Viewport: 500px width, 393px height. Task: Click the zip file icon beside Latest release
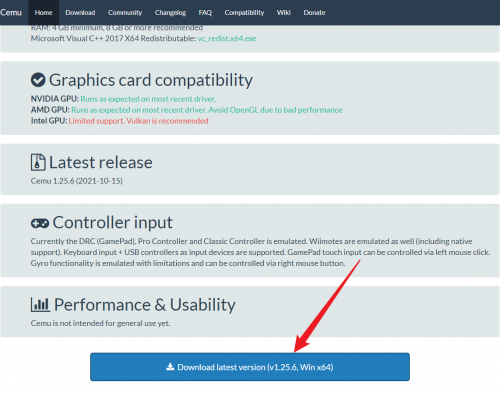point(38,162)
